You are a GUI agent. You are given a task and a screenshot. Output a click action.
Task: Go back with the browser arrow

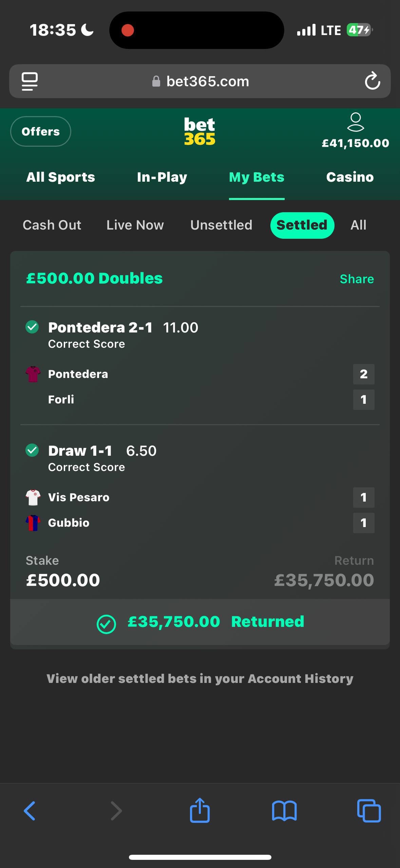pyautogui.click(x=30, y=811)
